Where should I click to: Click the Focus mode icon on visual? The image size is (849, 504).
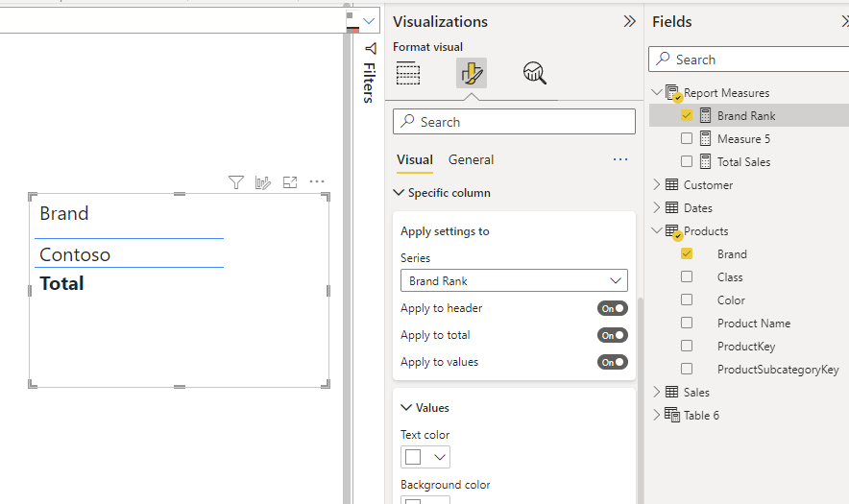(290, 182)
